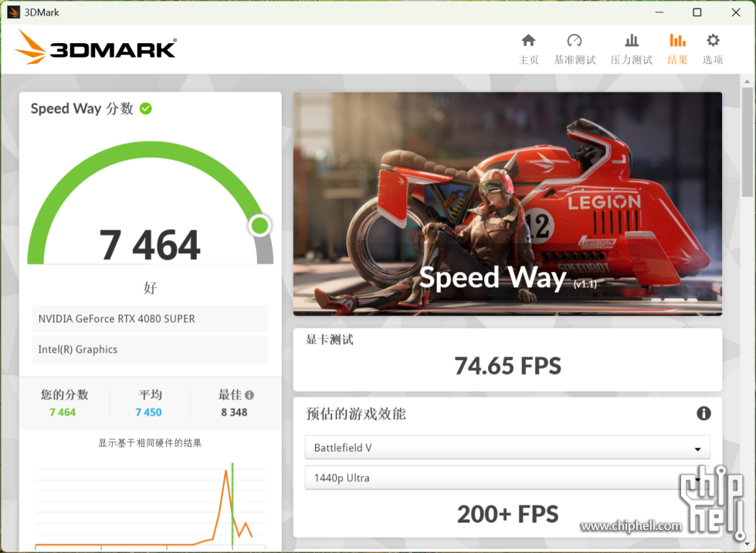Click the 好 rating label under the score

coord(150,288)
